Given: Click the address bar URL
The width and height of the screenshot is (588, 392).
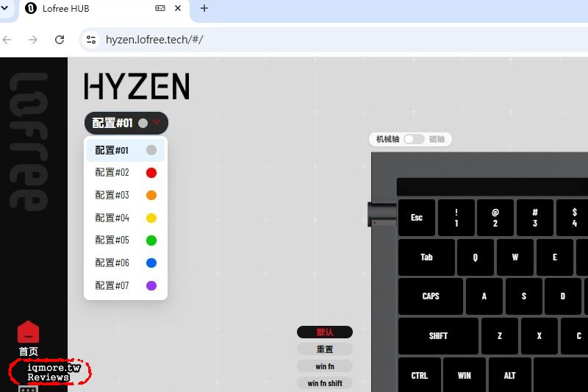Looking at the screenshot, I should pyautogui.click(x=154, y=40).
